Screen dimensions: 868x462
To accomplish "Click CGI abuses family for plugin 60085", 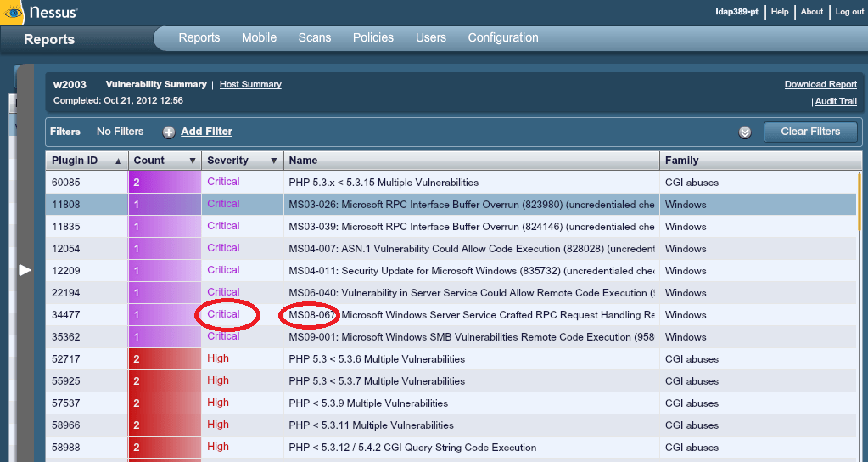I will (692, 183).
